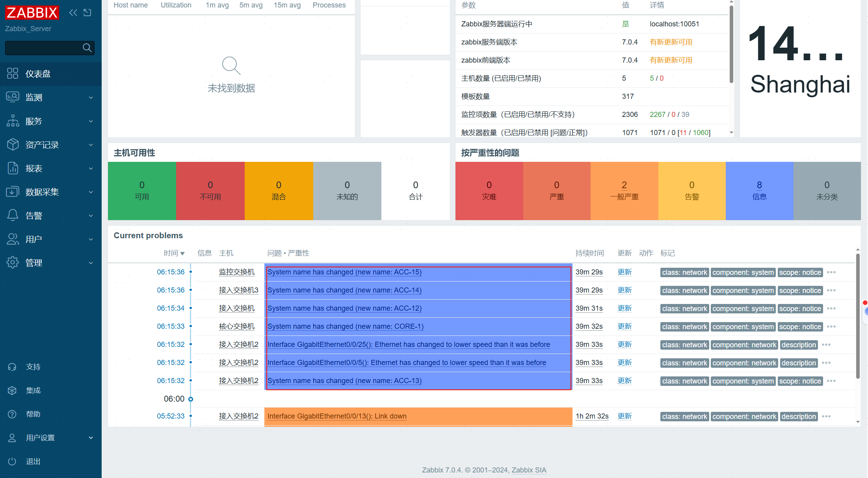Expand the 告警 menu chevron
This screenshot has width=868, height=478.
91,216
